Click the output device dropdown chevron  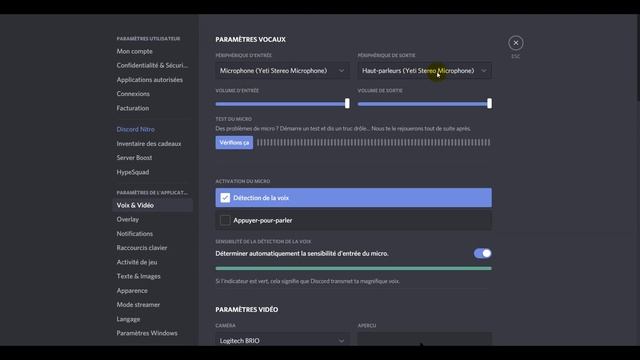484,71
